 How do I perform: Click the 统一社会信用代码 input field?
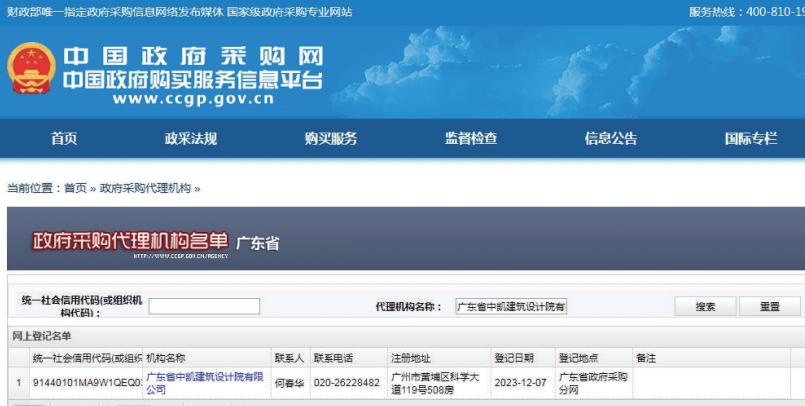[204, 306]
